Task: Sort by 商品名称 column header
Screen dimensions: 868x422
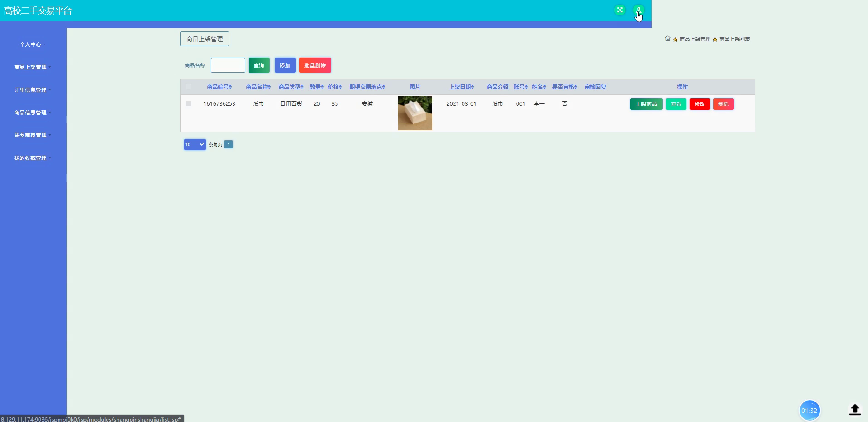Action: coord(258,87)
